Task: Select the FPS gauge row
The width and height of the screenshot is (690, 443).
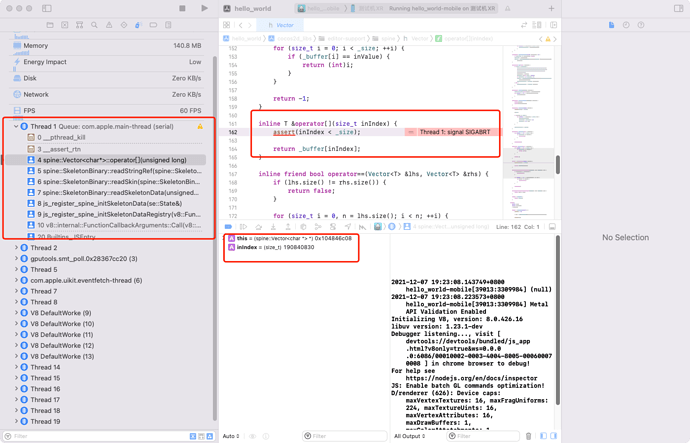Action: pos(107,111)
